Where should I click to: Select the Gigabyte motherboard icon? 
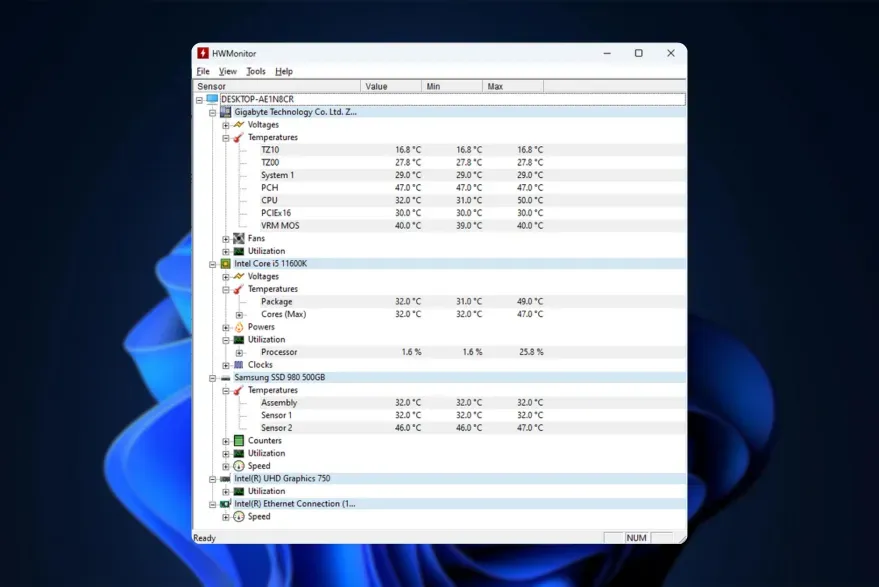point(226,111)
